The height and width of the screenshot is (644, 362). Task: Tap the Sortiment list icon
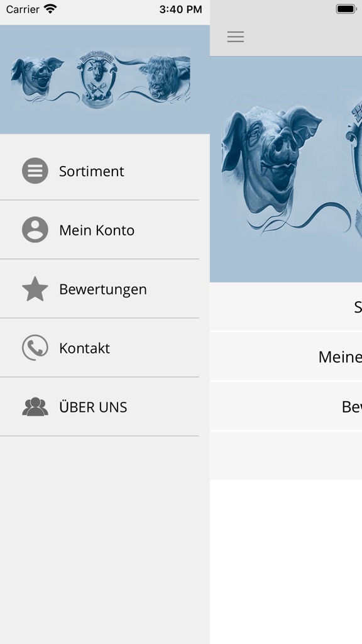35,171
